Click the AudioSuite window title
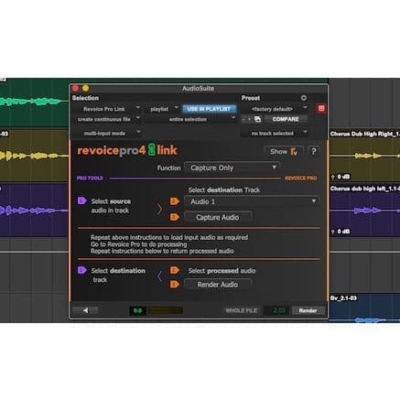The image size is (400, 400). coord(198,88)
